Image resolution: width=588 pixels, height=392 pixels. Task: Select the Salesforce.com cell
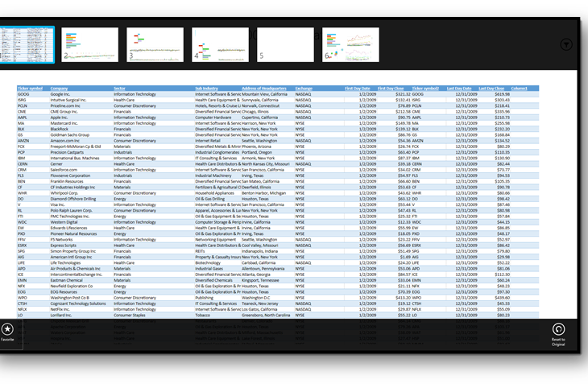coord(64,170)
